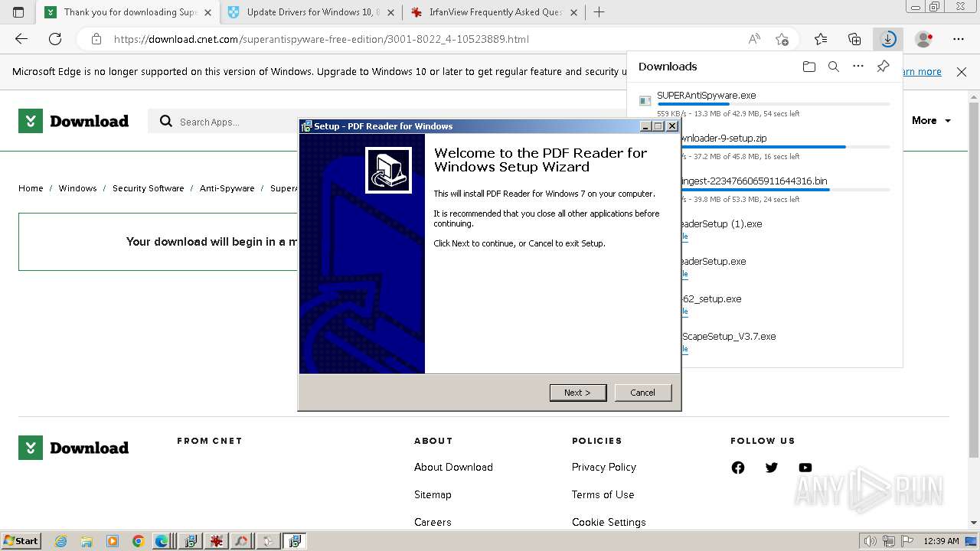Screen dimensions: 980x551
Task: Open the tab actions menu icon
Action: click(18, 12)
